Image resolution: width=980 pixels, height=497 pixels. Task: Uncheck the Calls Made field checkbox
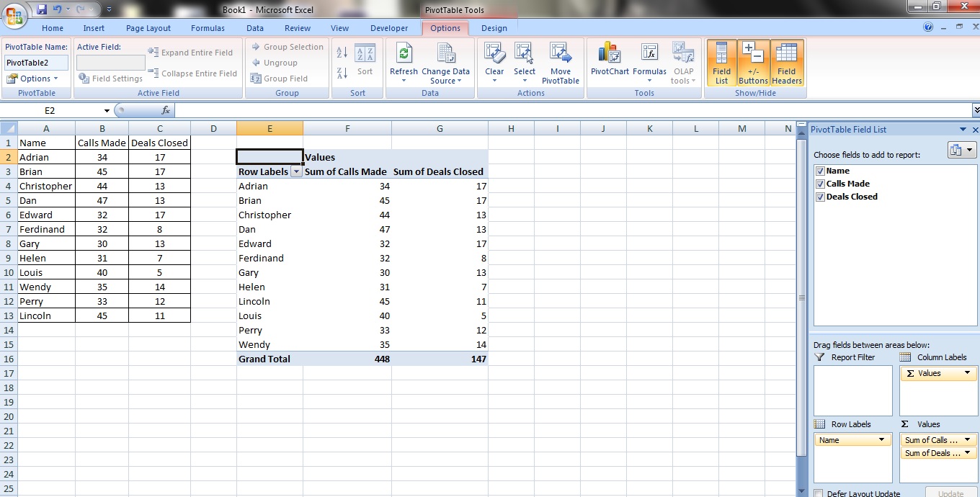tap(820, 184)
